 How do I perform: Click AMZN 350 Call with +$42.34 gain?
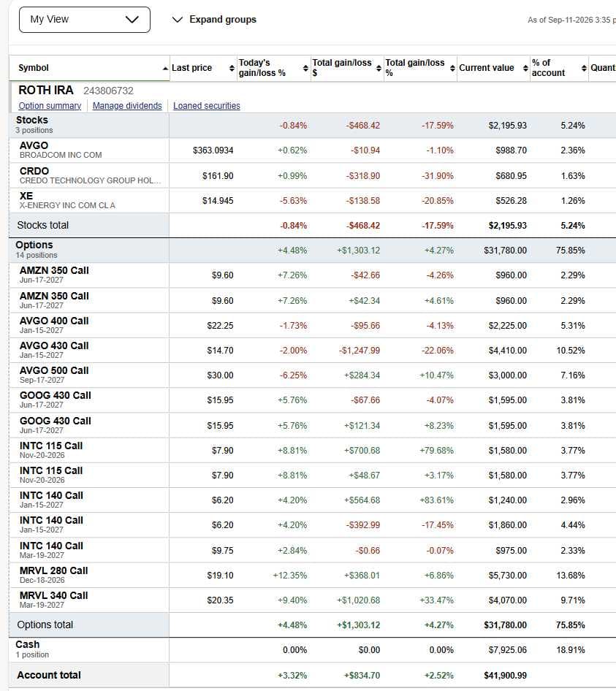(x=54, y=296)
